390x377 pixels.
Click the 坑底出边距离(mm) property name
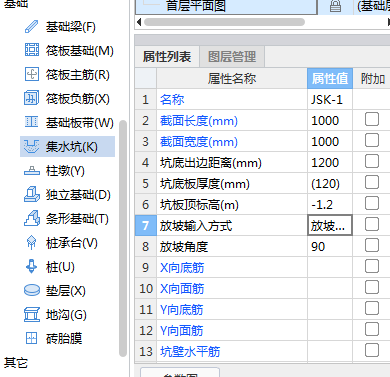click(211, 163)
